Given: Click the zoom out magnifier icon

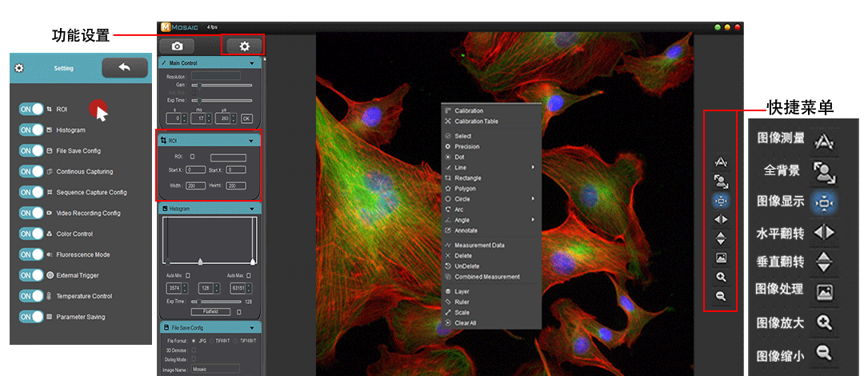Looking at the screenshot, I should click(721, 296).
